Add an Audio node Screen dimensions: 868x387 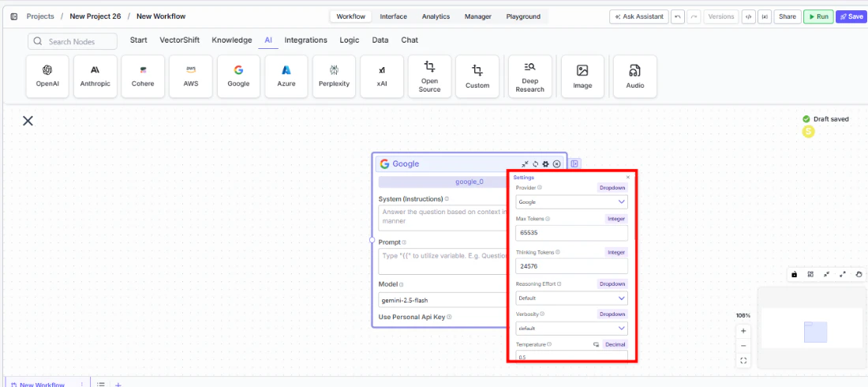click(635, 77)
